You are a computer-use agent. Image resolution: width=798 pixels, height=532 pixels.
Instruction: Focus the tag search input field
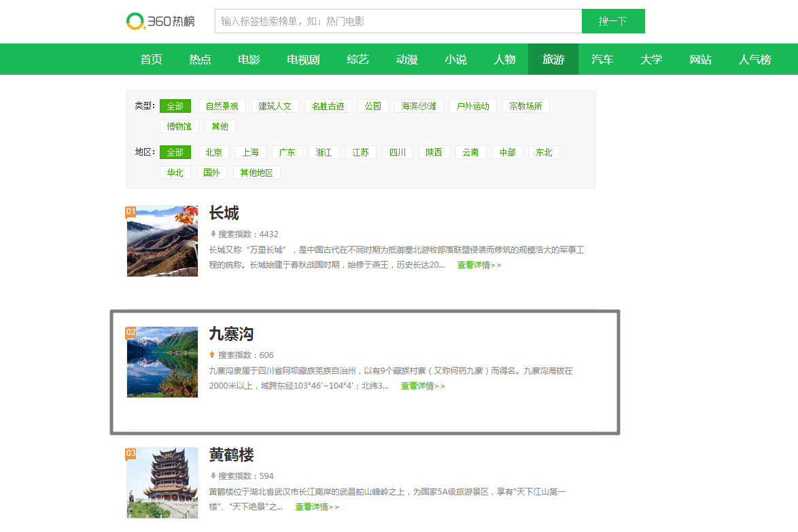point(398,21)
